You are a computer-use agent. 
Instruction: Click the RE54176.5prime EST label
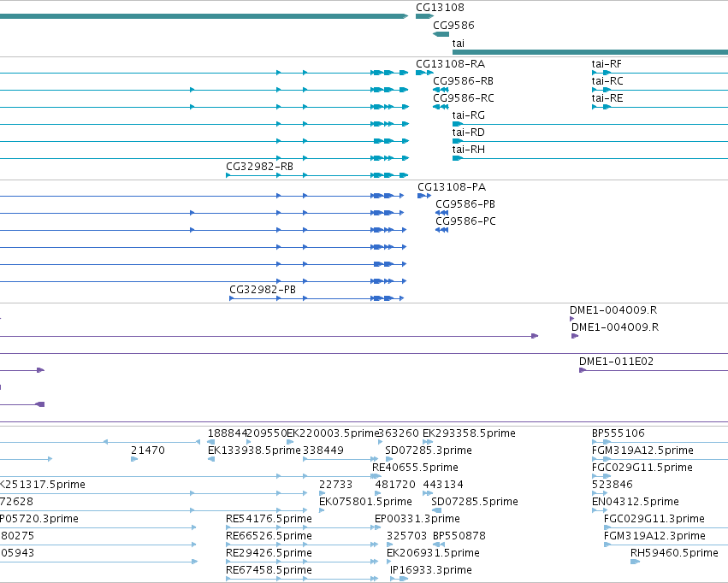click(269, 519)
